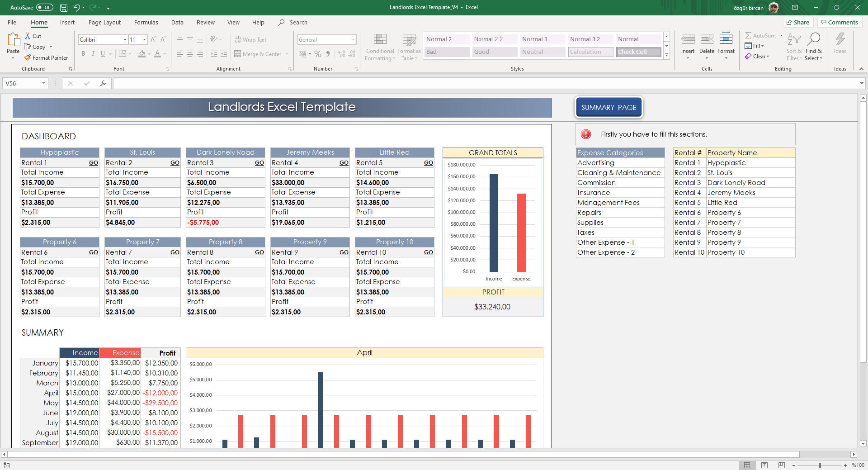
Task: Click the Paste clipboard icon
Action: click(x=13, y=40)
